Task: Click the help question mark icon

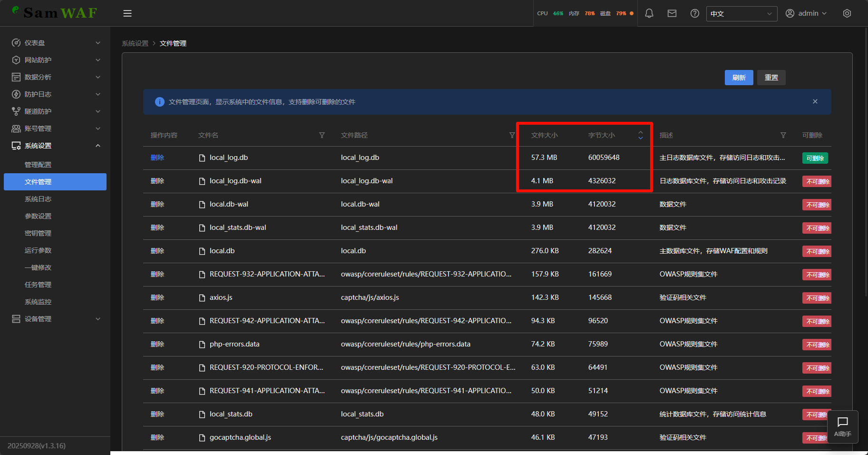Action: pos(694,13)
